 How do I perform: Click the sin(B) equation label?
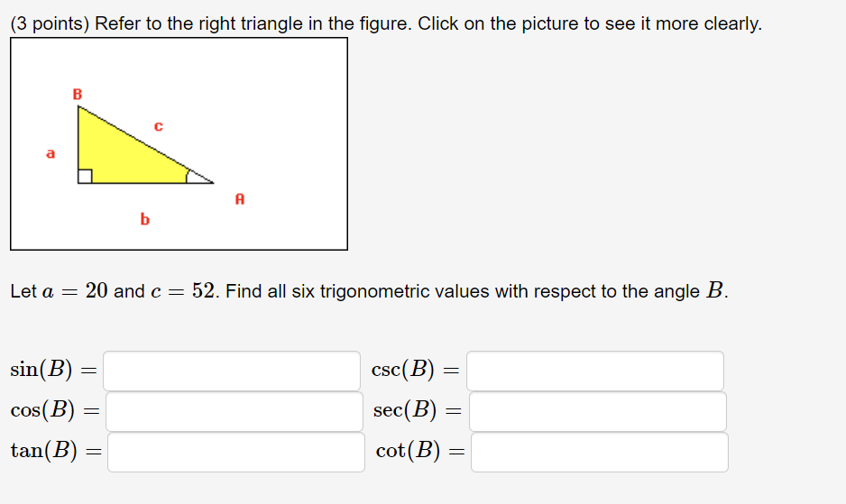43,370
